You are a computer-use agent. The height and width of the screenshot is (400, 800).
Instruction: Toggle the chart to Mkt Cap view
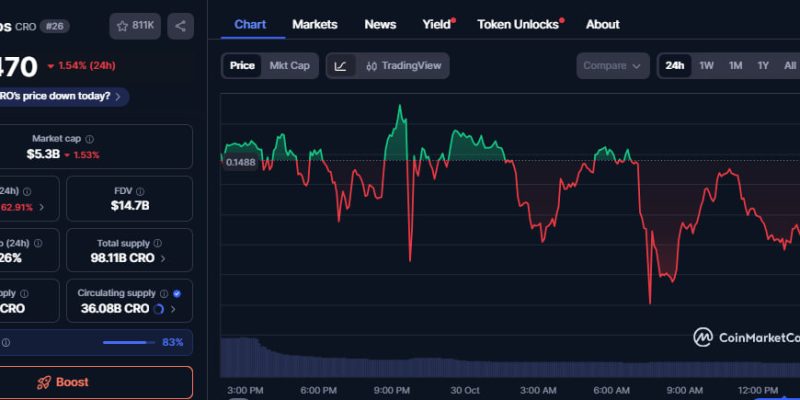pos(289,66)
